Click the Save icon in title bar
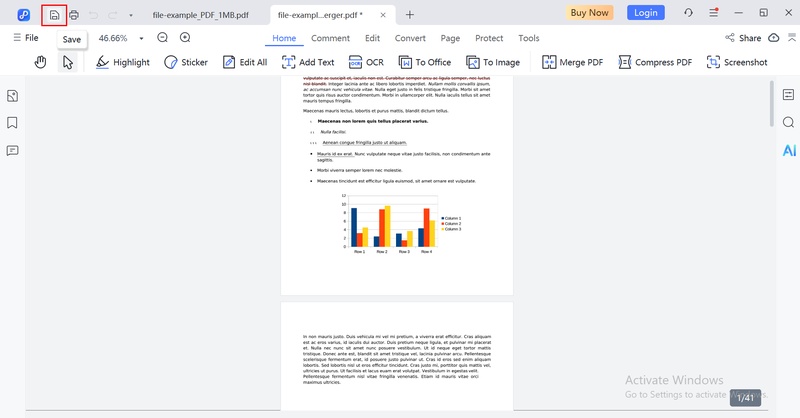The height and width of the screenshot is (418, 800). 54,15
